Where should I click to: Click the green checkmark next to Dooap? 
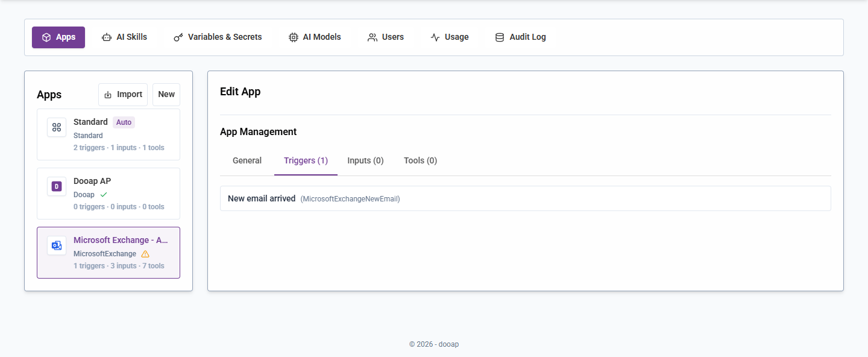click(x=104, y=195)
